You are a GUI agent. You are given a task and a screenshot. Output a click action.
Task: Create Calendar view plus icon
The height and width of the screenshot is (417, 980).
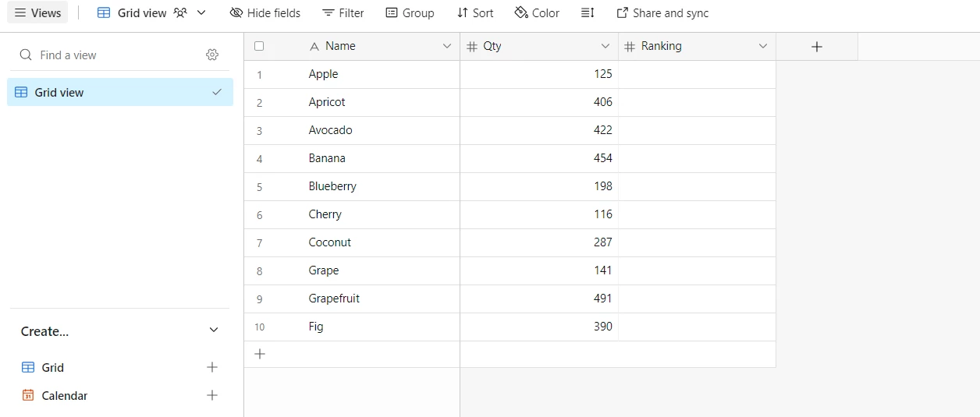tap(212, 395)
